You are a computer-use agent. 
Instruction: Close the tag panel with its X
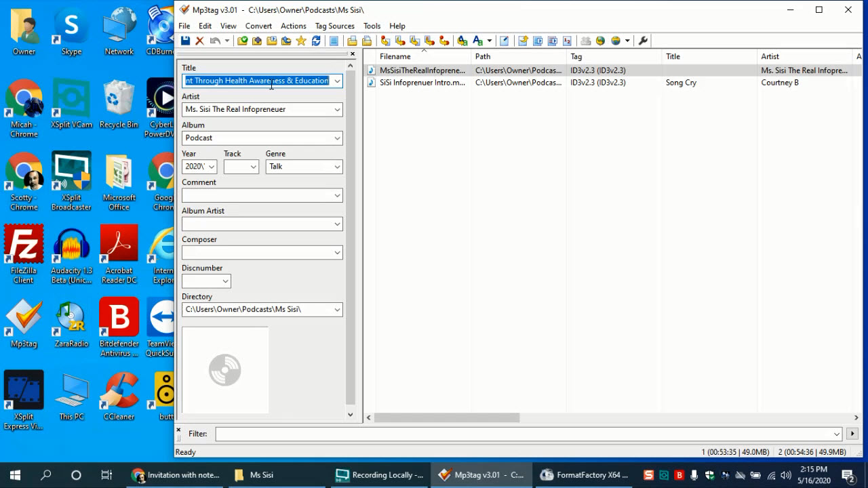coord(352,54)
